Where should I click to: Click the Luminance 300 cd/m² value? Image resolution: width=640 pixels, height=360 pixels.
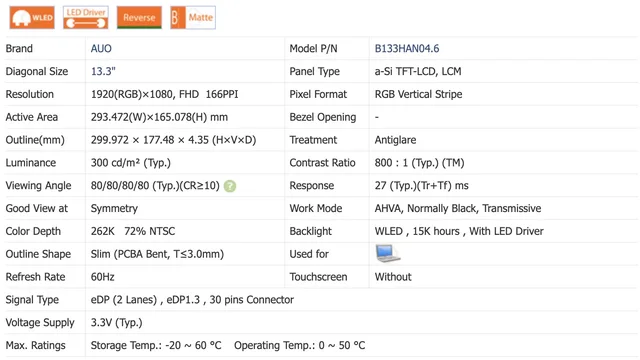(131, 163)
